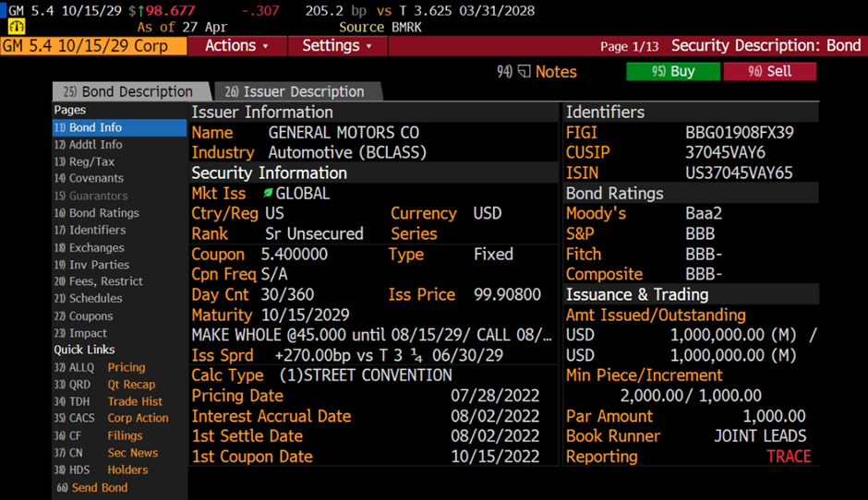The height and width of the screenshot is (500, 868).
Task: Click the 1st Coupon Date 10/15/2022
Action: [495, 457]
